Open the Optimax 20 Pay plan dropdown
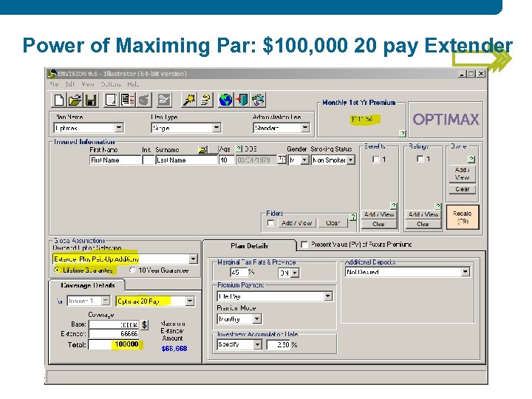532x399 pixels. pyautogui.click(x=190, y=301)
